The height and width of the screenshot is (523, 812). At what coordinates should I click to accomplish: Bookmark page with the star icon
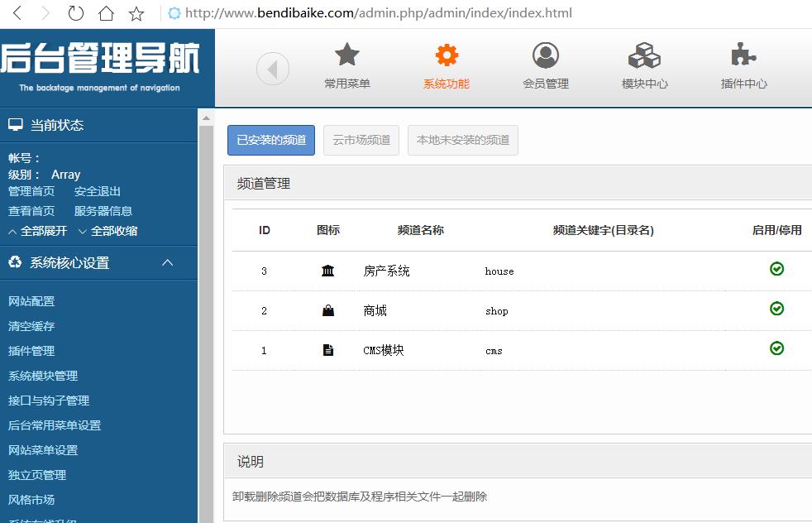[x=136, y=13]
